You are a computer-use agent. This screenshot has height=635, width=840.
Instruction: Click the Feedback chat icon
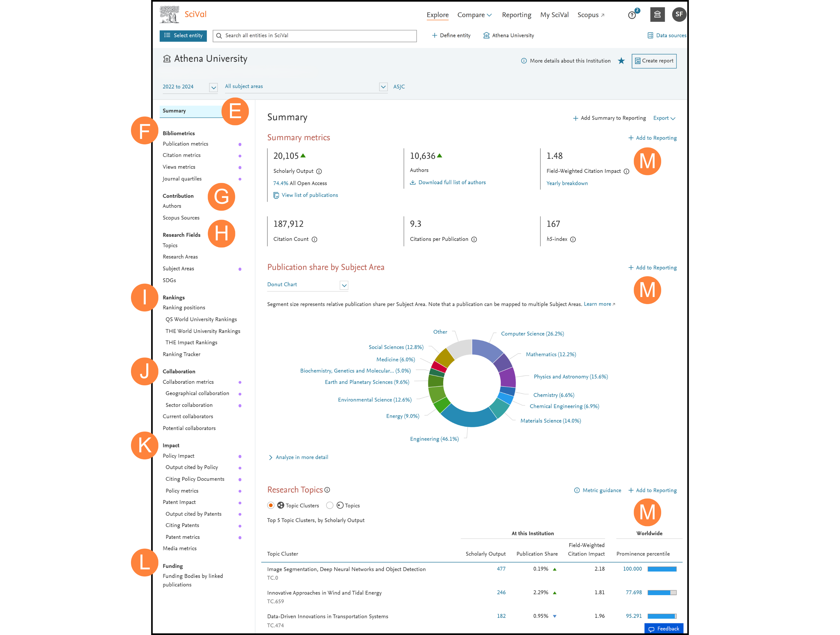(x=652, y=629)
